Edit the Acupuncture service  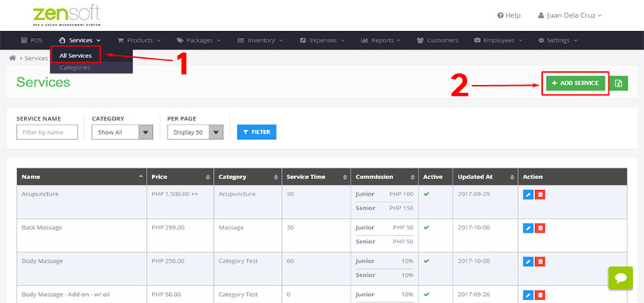click(x=528, y=195)
